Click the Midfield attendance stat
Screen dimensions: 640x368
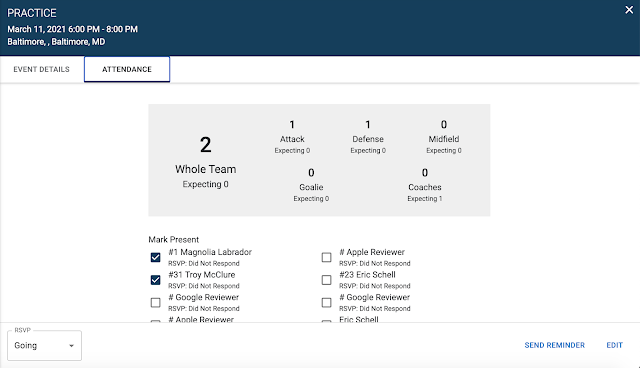pyautogui.click(x=444, y=137)
